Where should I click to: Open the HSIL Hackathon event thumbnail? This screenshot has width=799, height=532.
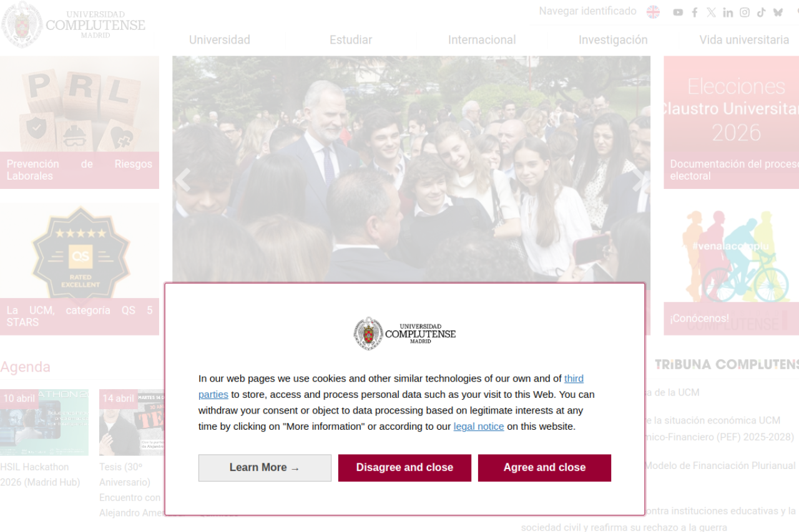(44, 422)
